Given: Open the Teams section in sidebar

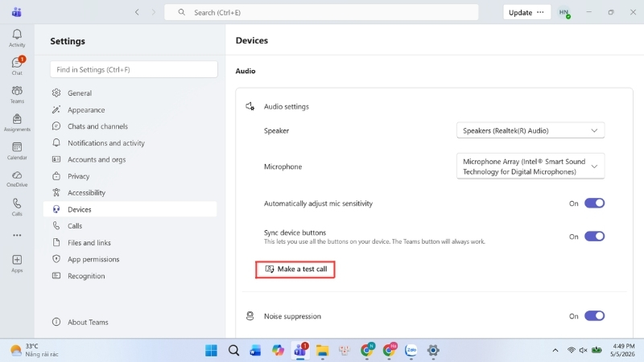Looking at the screenshot, I should click(17, 94).
